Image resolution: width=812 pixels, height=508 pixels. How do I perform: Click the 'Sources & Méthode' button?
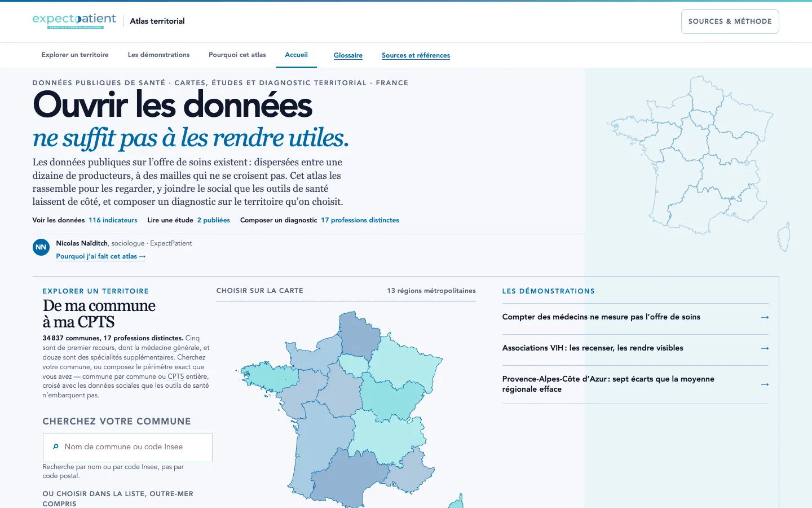tap(730, 21)
